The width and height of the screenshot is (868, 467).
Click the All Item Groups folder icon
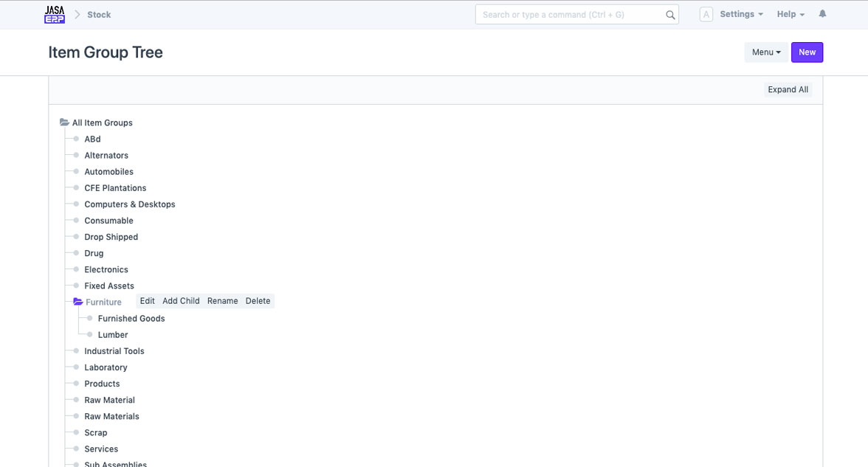point(65,122)
